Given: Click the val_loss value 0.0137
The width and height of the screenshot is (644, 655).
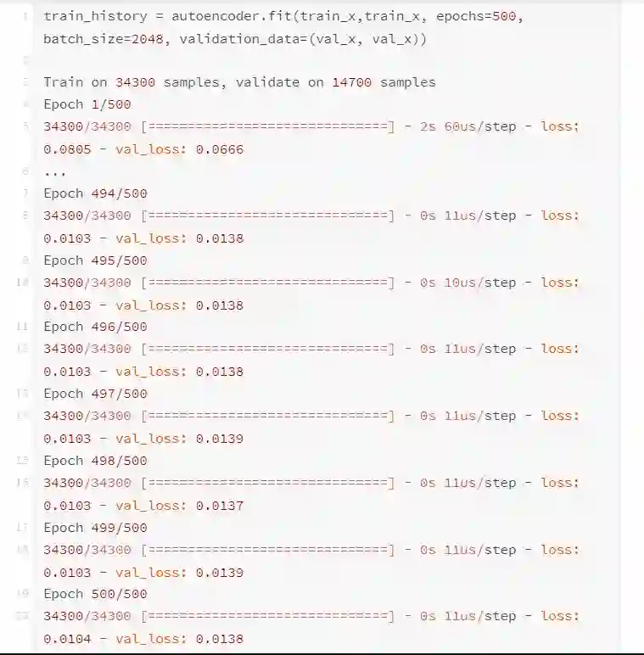Looking at the screenshot, I should [x=220, y=505].
